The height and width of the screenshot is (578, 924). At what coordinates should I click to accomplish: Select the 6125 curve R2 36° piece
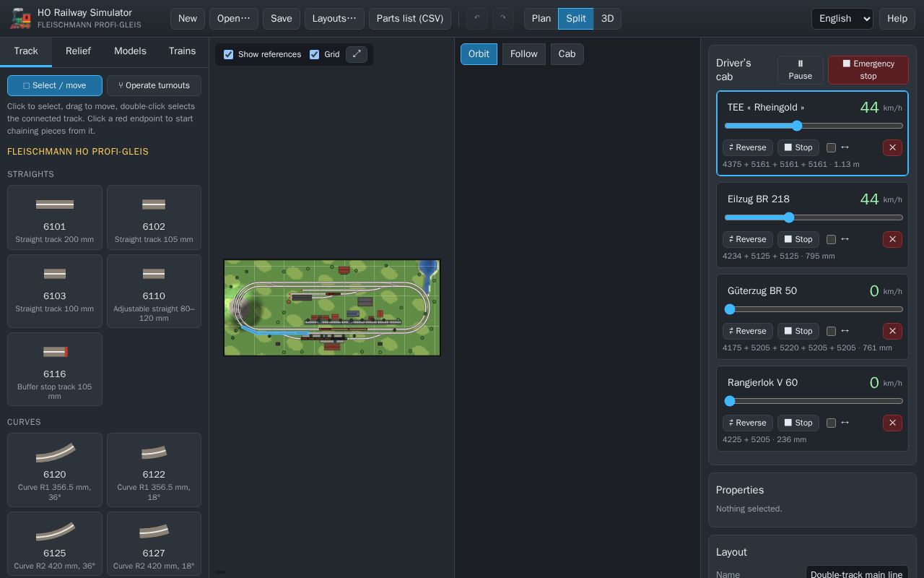[x=55, y=544]
